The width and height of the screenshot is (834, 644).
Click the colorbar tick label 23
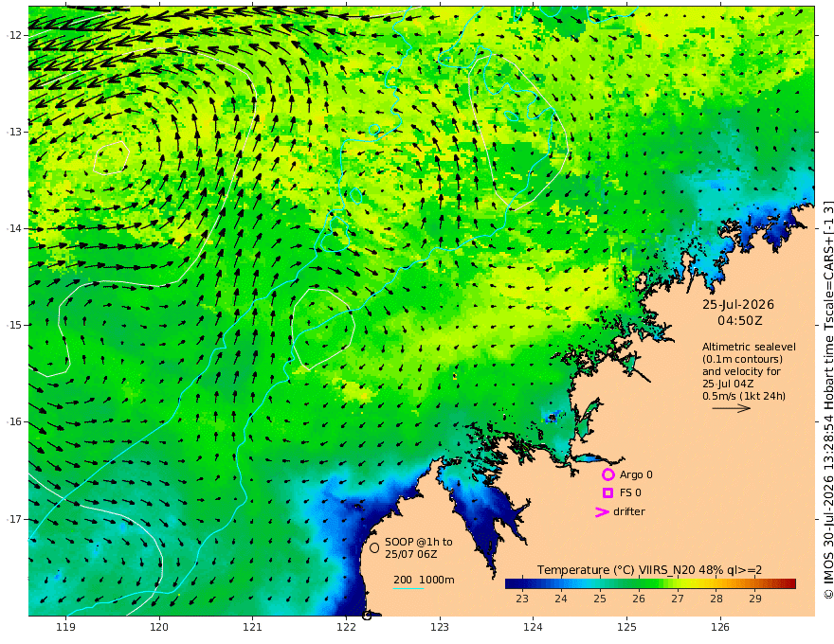(x=522, y=599)
